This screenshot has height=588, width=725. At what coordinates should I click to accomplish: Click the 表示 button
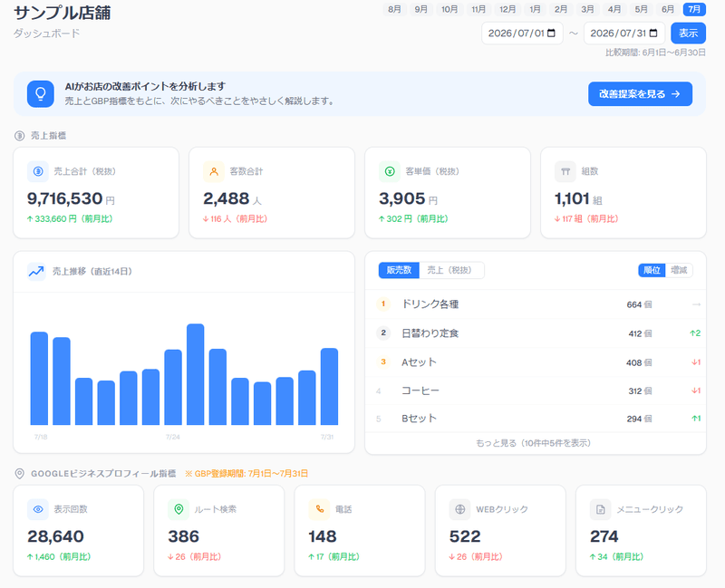point(689,34)
